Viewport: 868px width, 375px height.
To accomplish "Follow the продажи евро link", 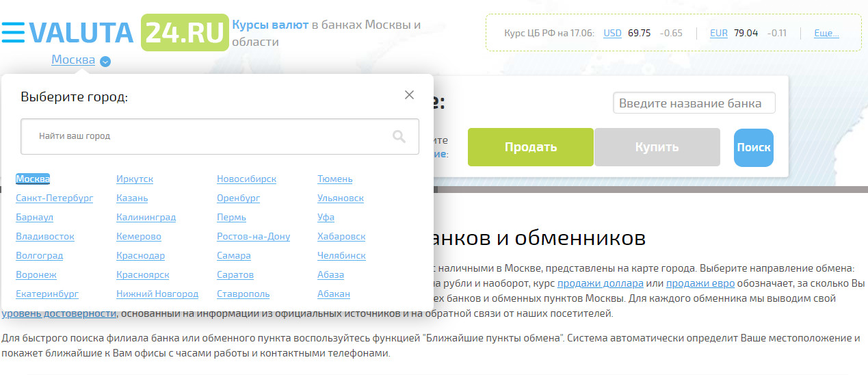I will click(x=700, y=283).
